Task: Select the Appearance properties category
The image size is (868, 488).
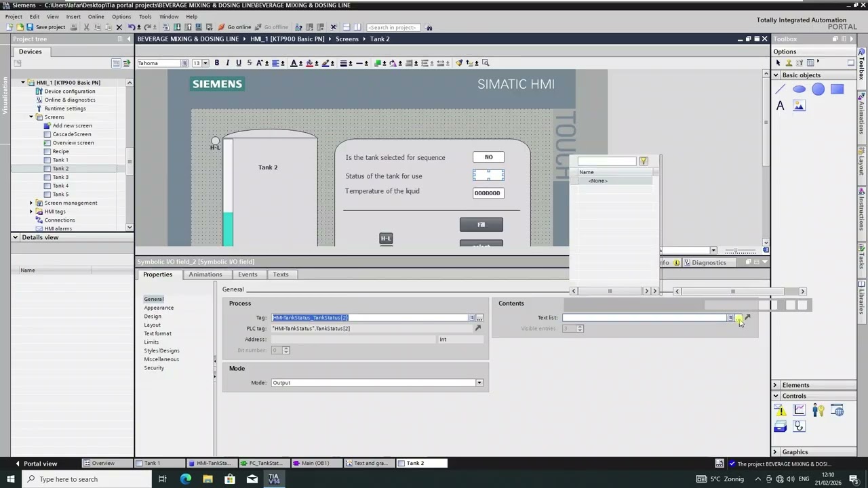Action: pyautogui.click(x=159, y=308)
